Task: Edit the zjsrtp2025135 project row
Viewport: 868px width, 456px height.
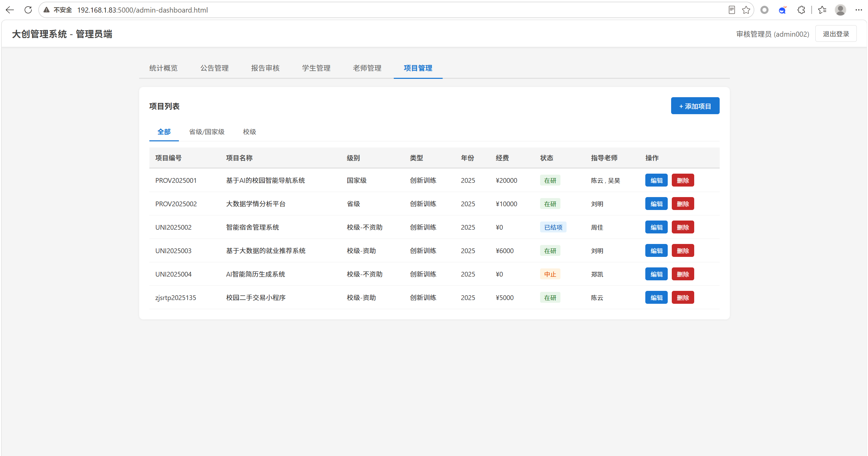Action: point(656,298)
